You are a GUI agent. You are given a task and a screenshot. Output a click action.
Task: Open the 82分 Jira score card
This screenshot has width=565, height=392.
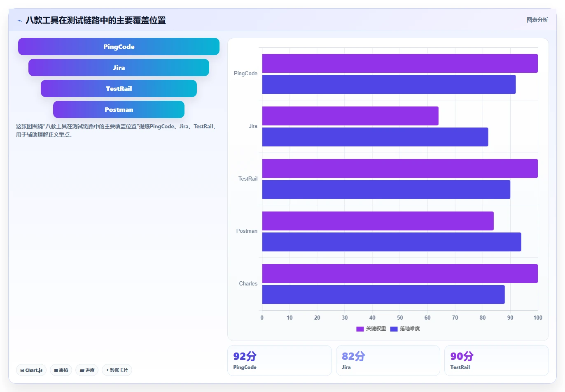click(x=388, y=360)
